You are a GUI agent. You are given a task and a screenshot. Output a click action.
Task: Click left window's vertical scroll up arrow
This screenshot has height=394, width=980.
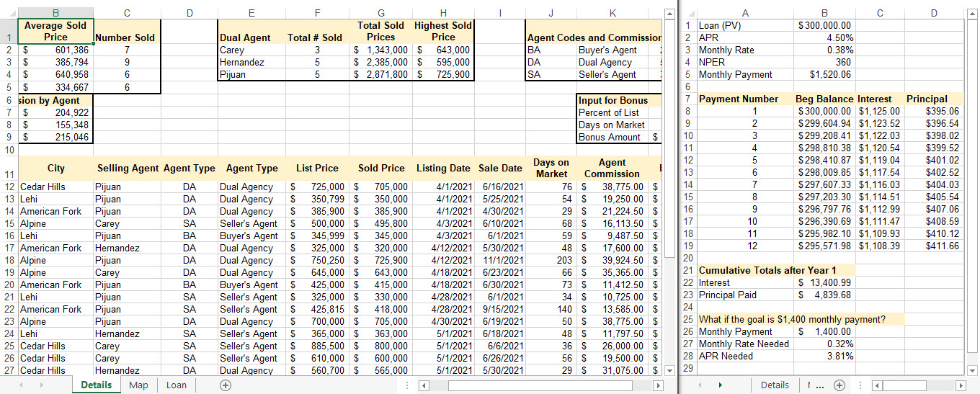tap(669, 15)
